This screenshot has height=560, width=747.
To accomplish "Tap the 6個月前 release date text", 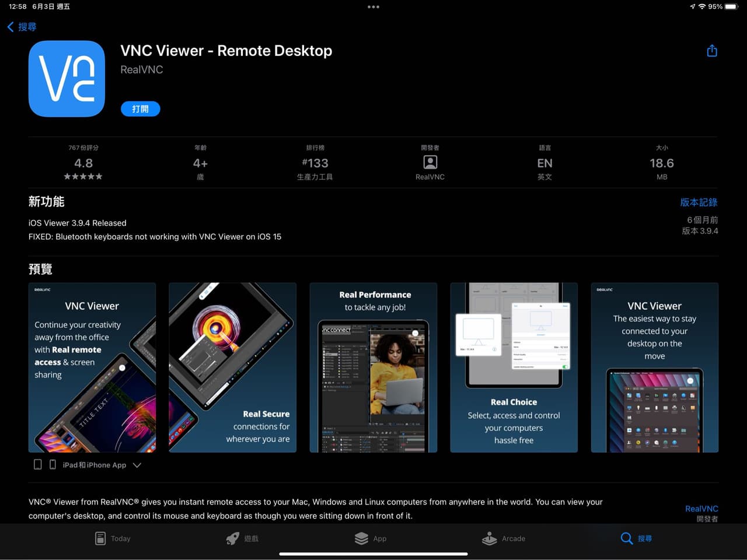I will tap(703, 220).
